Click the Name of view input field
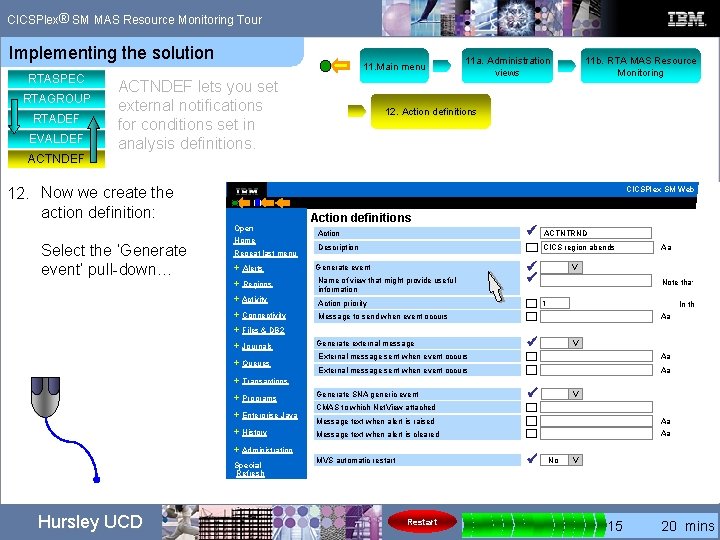Viewport: 720px width, 540px height. [x=596, y=281]
